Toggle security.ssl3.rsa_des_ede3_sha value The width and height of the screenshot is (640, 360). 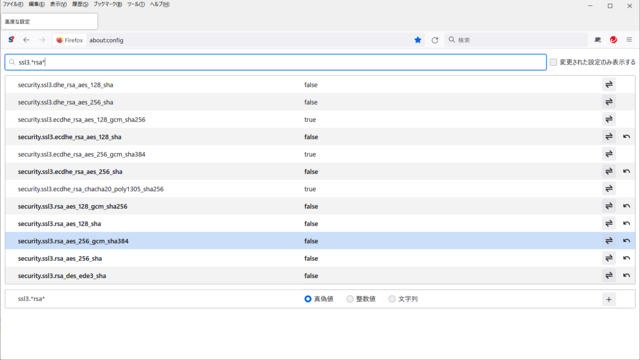click(609, 276)
